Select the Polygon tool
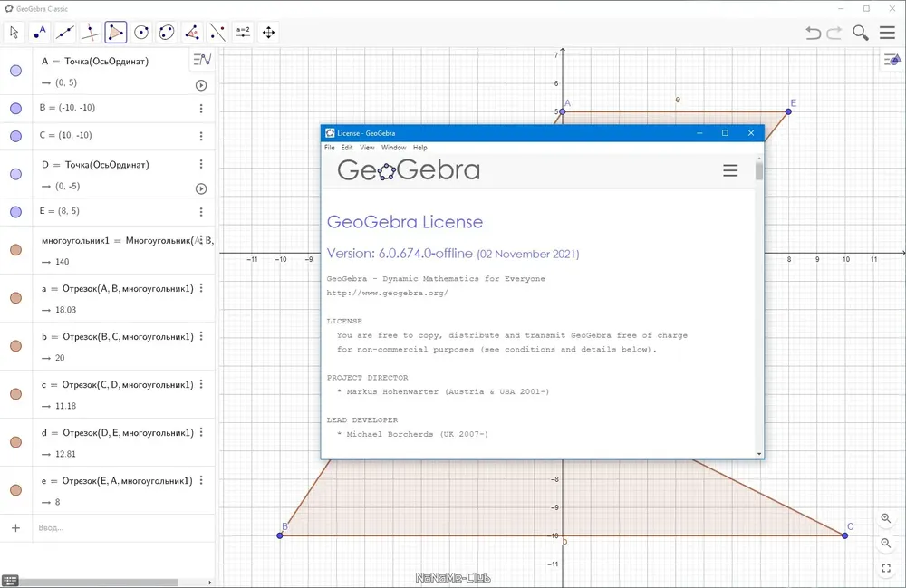The width and height of the screenshot is (906, 588). (116, 33)
